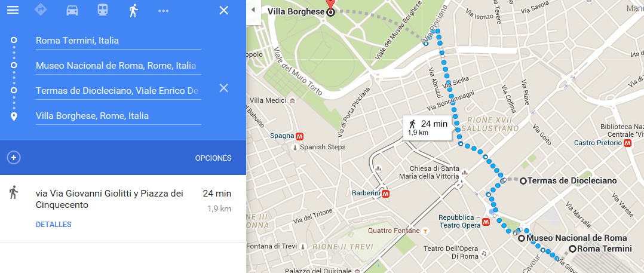This screenshot has height=273, width=644.
Task: Add another destination plus icon
Action: [14, 158]
